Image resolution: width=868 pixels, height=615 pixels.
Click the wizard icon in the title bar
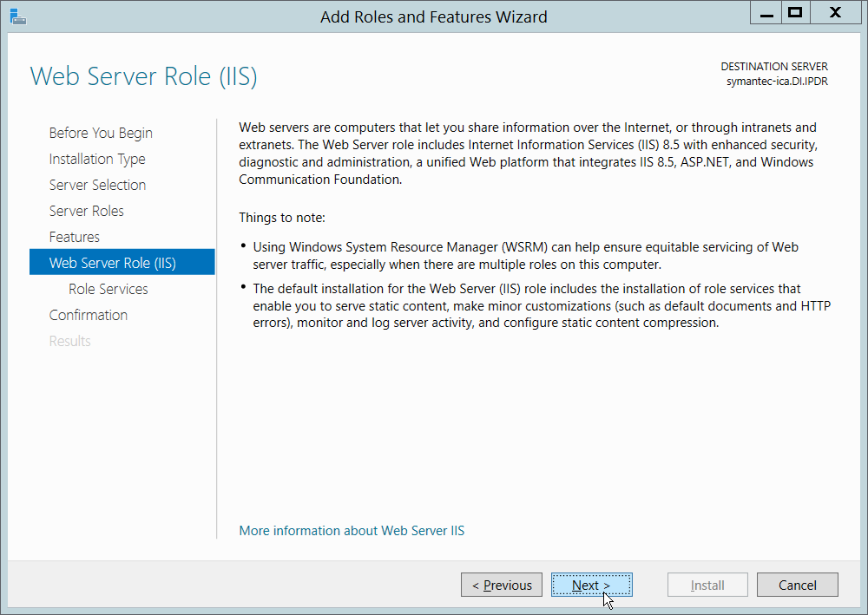(16, 15)
